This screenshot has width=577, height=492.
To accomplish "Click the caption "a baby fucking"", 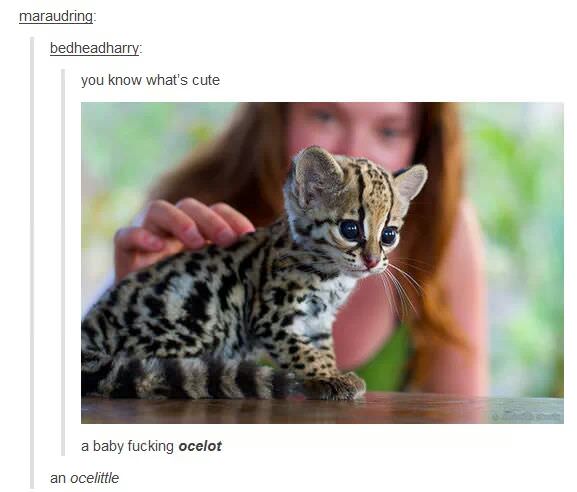I will click(127, 446).
